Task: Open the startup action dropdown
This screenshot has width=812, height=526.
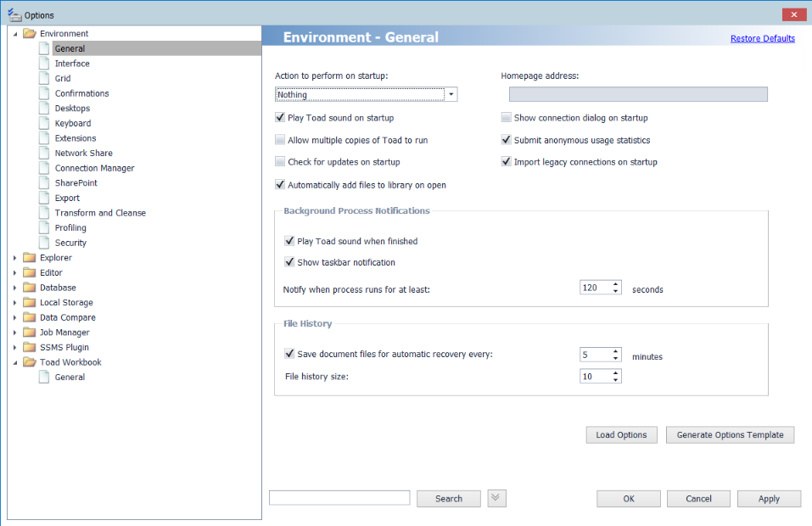Action: coord(451,94)
